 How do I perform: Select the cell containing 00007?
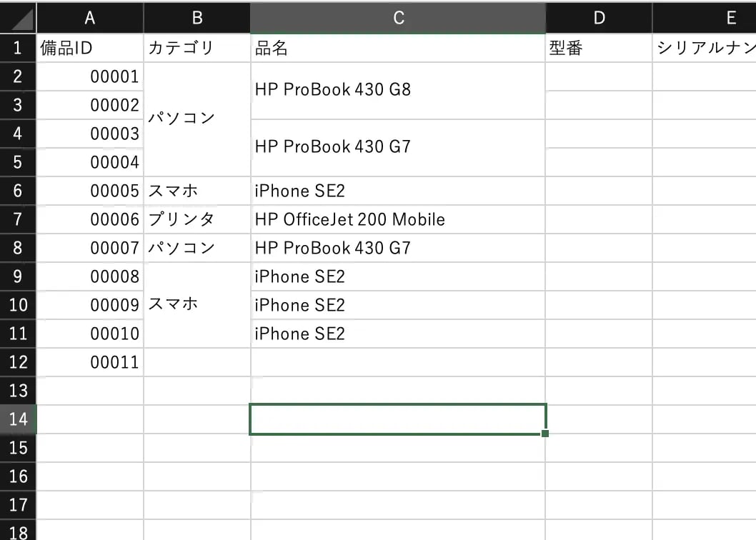click(x=90, y=248)
